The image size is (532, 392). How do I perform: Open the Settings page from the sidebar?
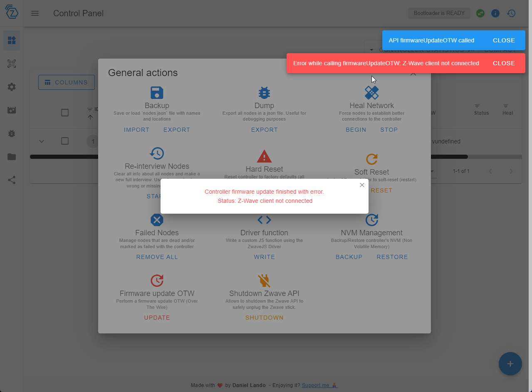[11, 87]
